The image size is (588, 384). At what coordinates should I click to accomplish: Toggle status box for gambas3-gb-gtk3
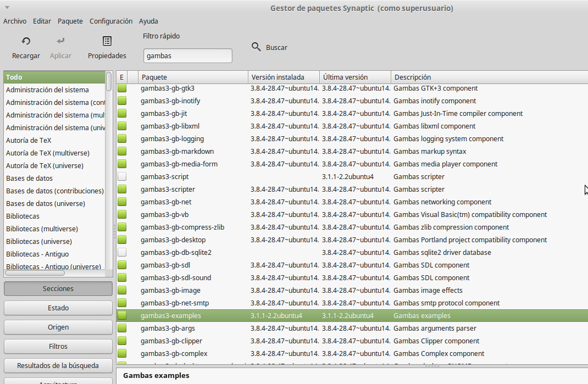(122, 88)
